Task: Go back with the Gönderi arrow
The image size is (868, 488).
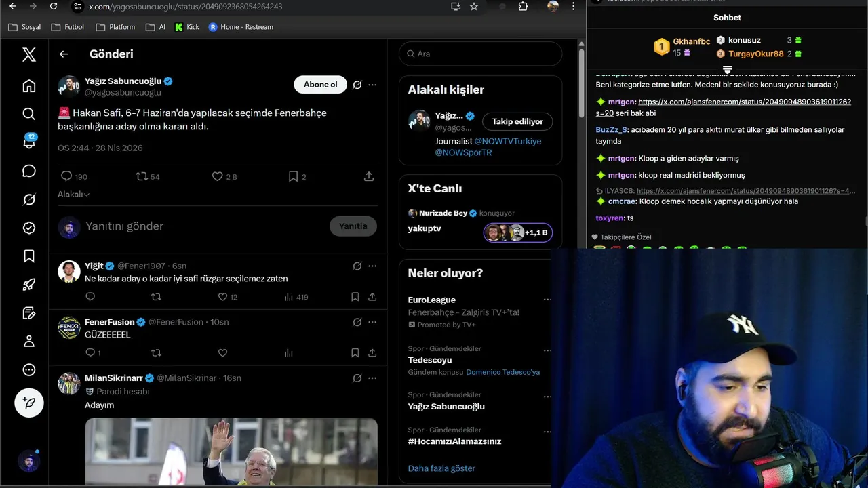Action: pyautogui.click(x=64, y=54)
